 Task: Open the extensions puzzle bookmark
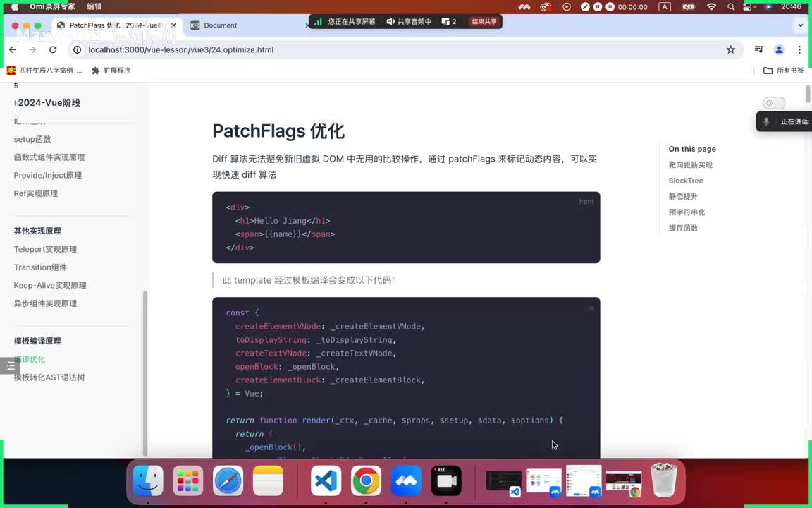pyautogui.click(x=111, y=71)
